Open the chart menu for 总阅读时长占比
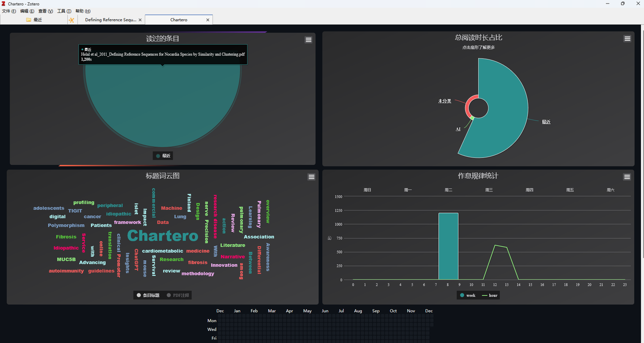The image size is (644, 343). [x=627, y=39]
